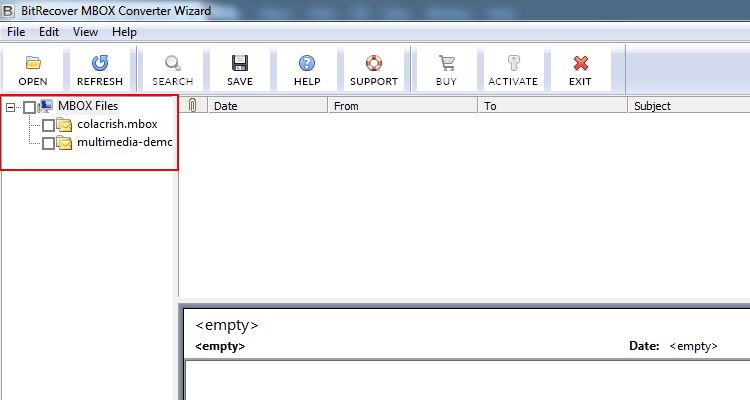Select the MBOX Files tree label
750x400 pixels.
coord(88,106)
